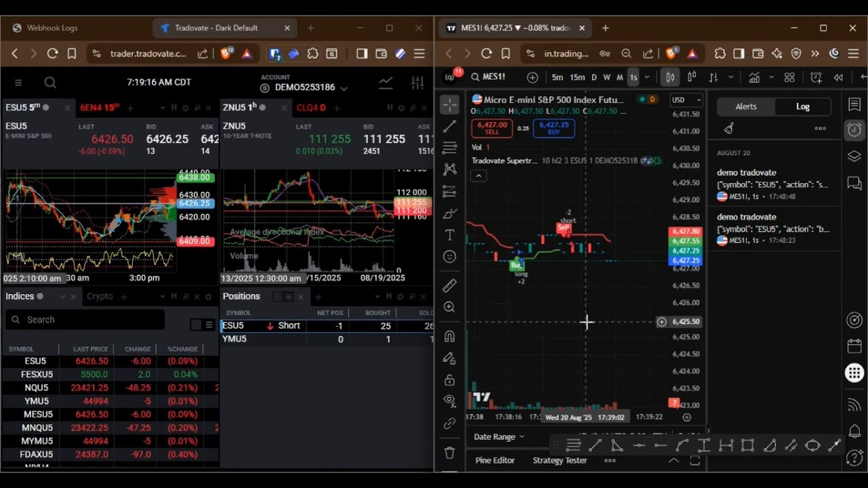Open the alerts log three-dot menu
Screen dimensions: 868x488
pyautogui.click(x=820, y=128)
